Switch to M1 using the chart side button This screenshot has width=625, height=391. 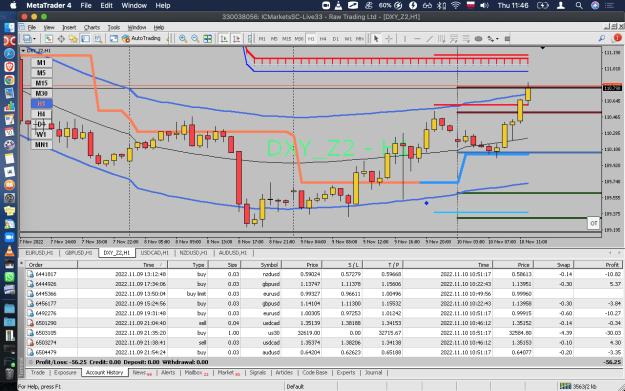click(x=41, y=63)
